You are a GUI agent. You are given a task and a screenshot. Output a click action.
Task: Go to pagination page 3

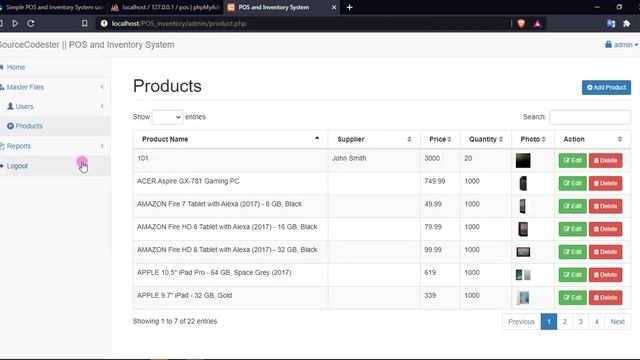pos(580,322)
